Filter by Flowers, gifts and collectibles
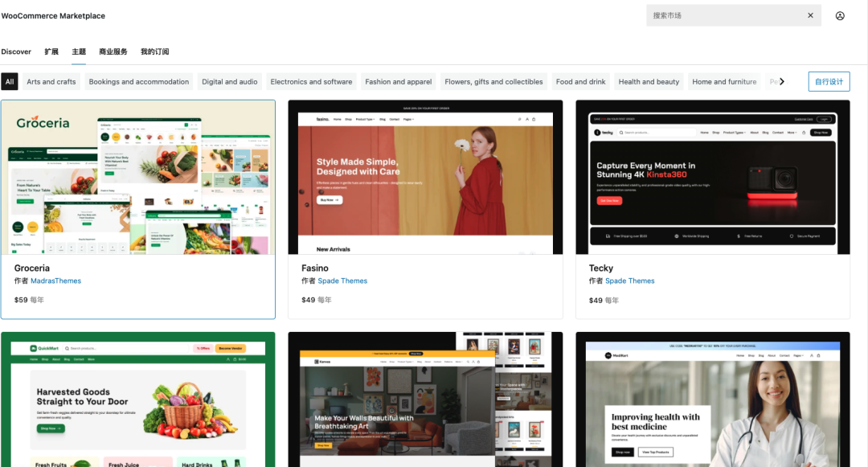The image size is (868, 467). [493, 81]
